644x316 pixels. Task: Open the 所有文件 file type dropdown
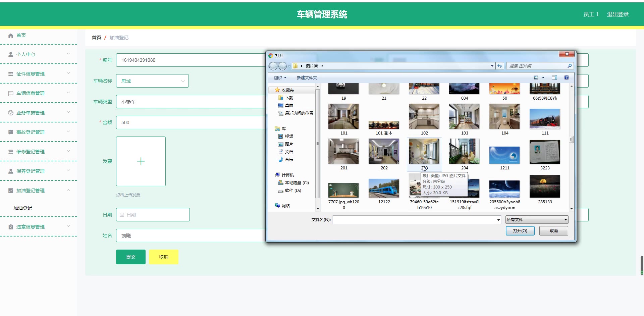point(537,220)
